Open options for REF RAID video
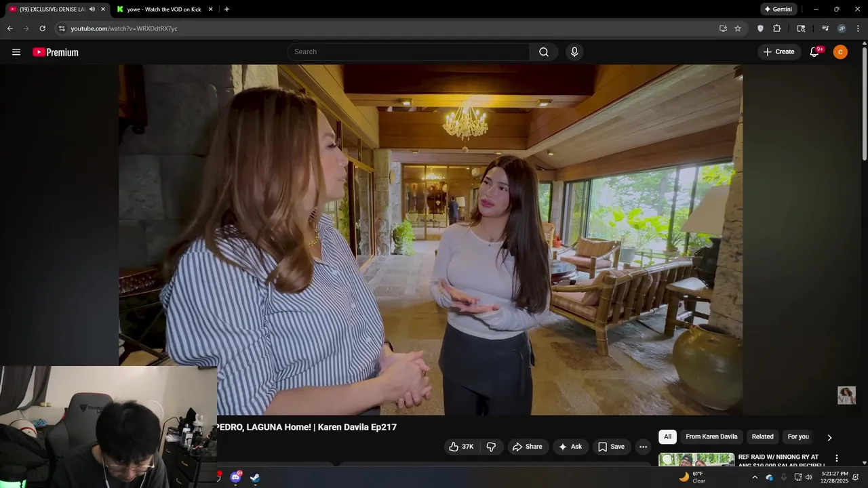 [x=836, y=459]
